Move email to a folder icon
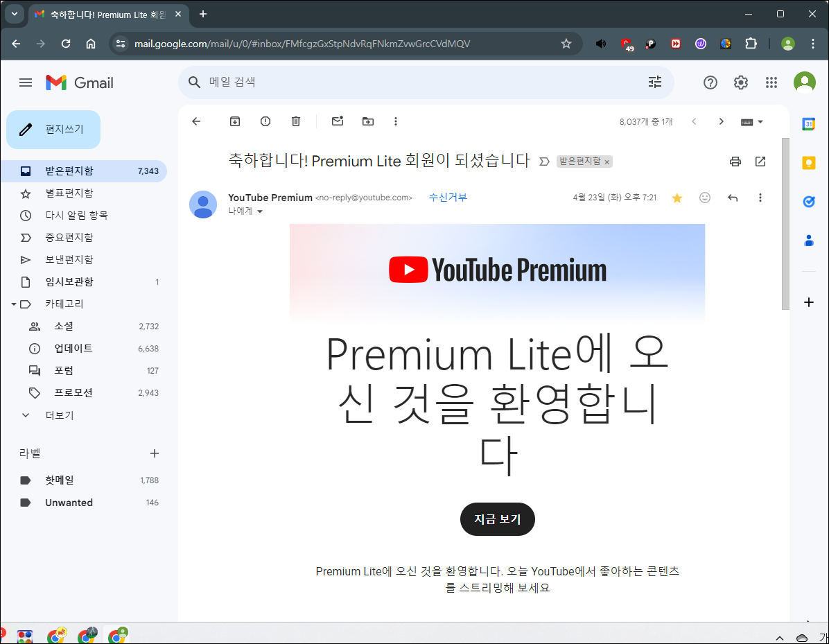The image size is (829, 644). (368, 121)
